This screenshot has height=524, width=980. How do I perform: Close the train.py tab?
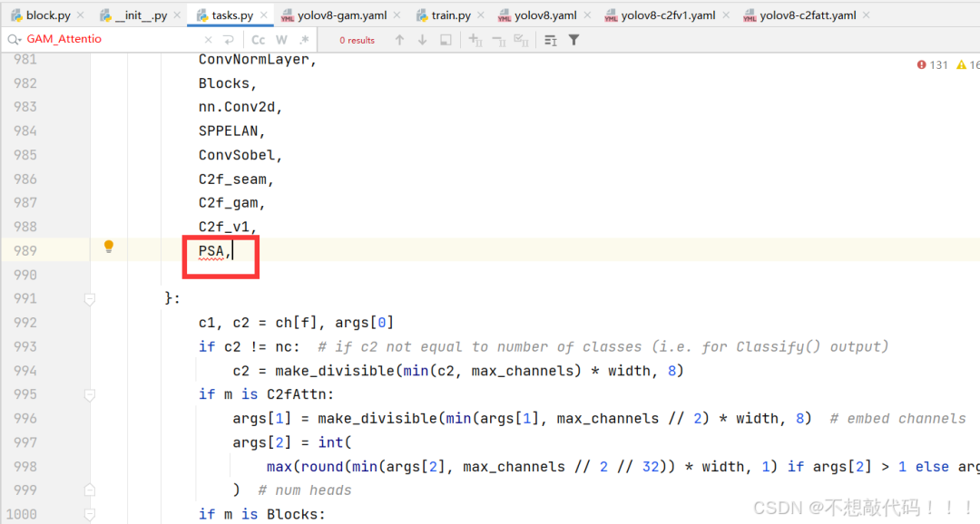481,15
